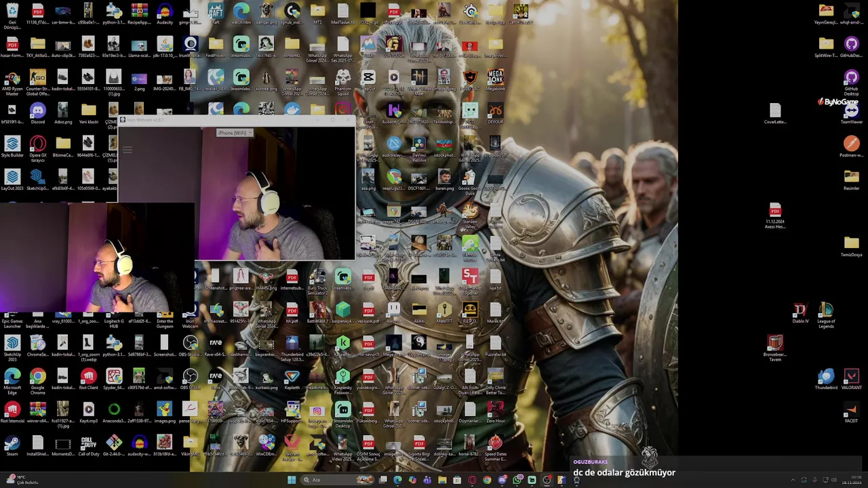Image resolution: width=868 pixels, height=488 pixels.
Task: Open the Riot İstemcisi shortcut
Action: [12, 412]
